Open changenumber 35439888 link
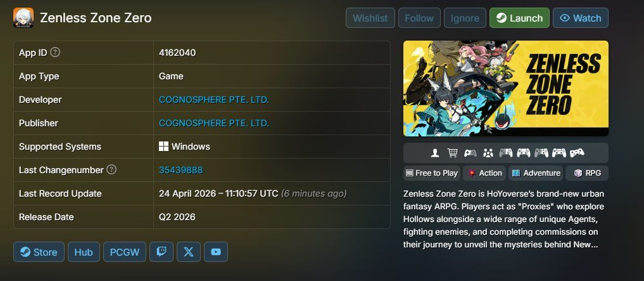This screenshot has height=281, width=644. pyautogui.click(x=180, y=170)
